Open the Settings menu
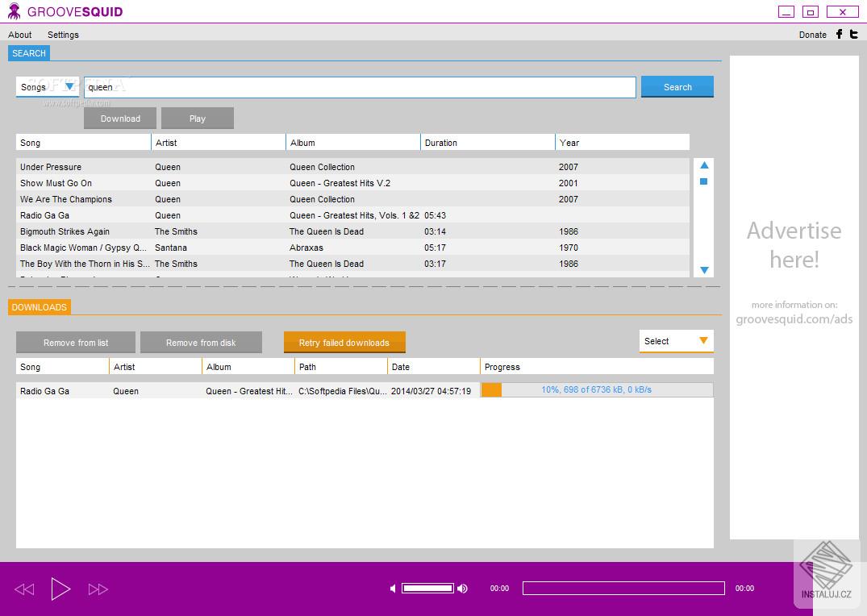The height and width of the screenshot is (616, 867). click(x=63, y=35)
